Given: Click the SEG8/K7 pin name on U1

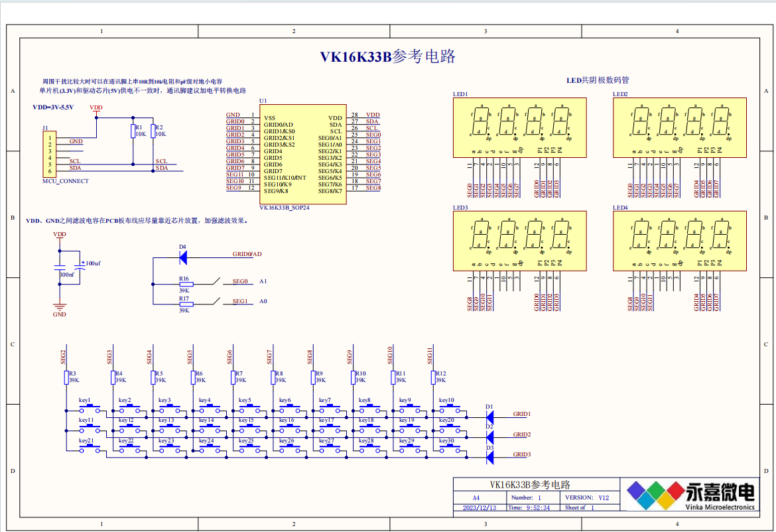Looking at the screenshot, I should click(330, 191).
